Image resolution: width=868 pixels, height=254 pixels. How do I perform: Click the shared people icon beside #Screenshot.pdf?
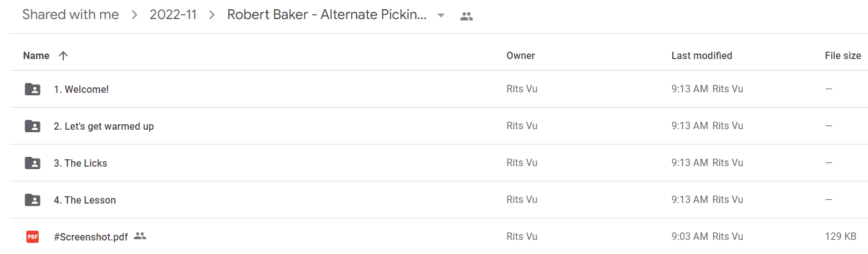(140, 236)
